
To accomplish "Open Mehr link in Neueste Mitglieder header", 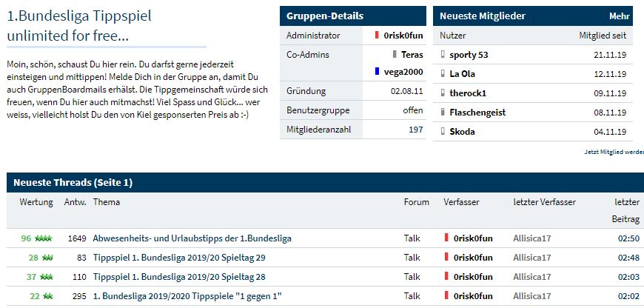I will tap(620, 16).
